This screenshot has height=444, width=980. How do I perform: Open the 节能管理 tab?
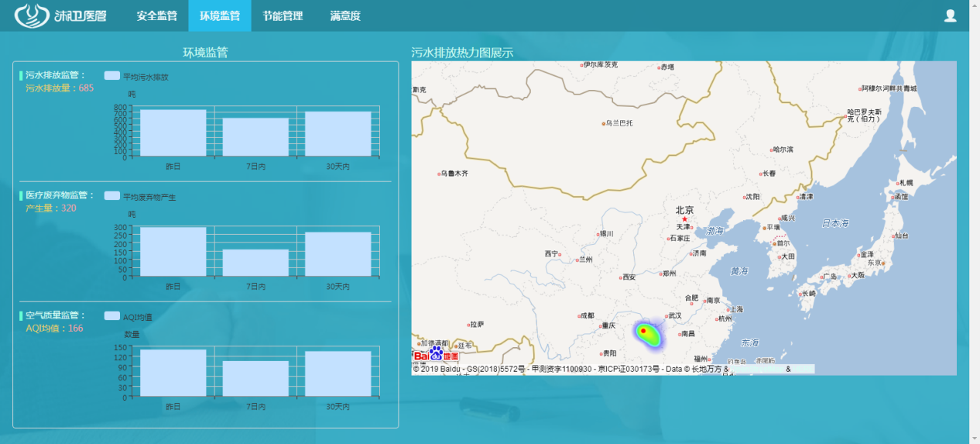283,15
